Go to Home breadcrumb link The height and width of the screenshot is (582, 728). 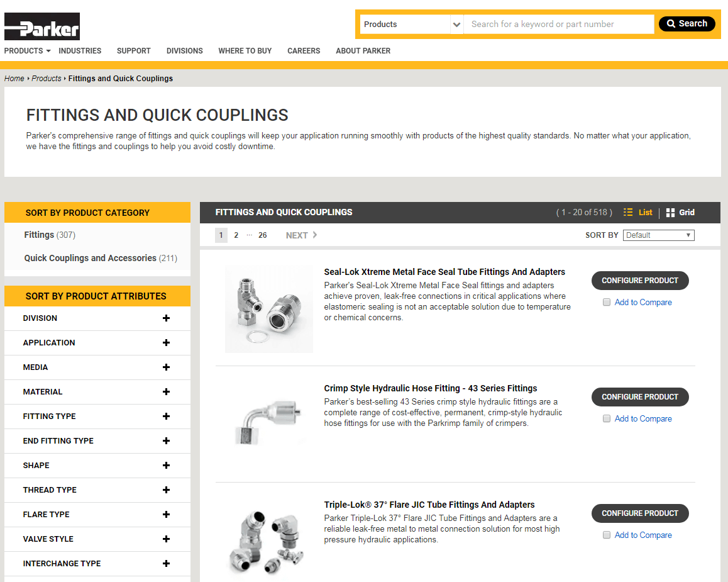tap(14, 79)
